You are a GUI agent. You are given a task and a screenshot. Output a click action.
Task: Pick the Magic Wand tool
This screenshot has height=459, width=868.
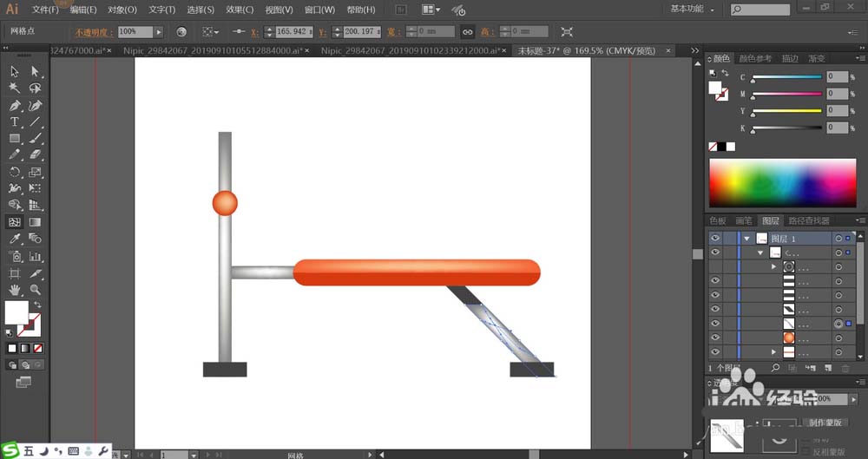click(15, 88)
